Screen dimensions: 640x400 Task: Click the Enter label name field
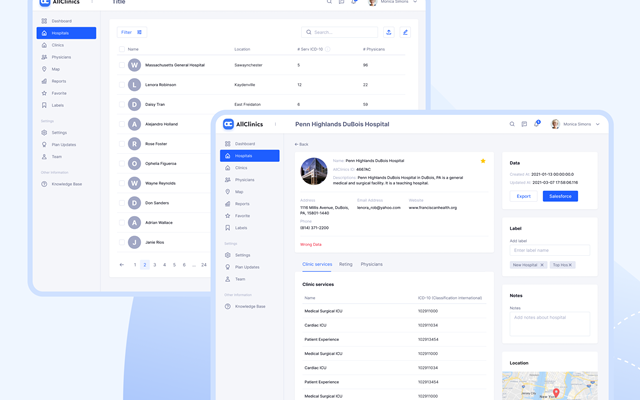point(549,250)
